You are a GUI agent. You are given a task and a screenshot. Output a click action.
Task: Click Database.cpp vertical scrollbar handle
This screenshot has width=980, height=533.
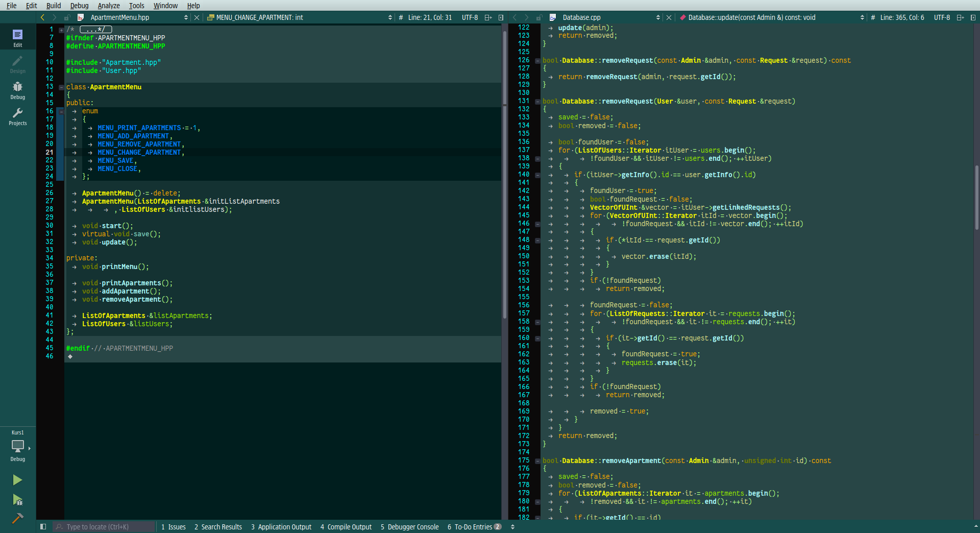[977, 197]
